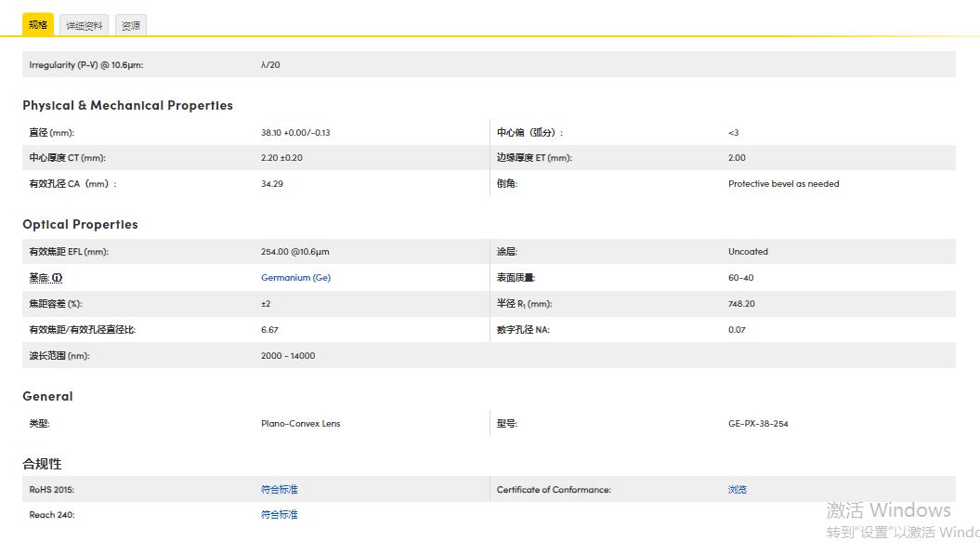Click the Protective bevel as needed text
The height and width of the screenshot is (554, 980).
(x=783, y=184)
